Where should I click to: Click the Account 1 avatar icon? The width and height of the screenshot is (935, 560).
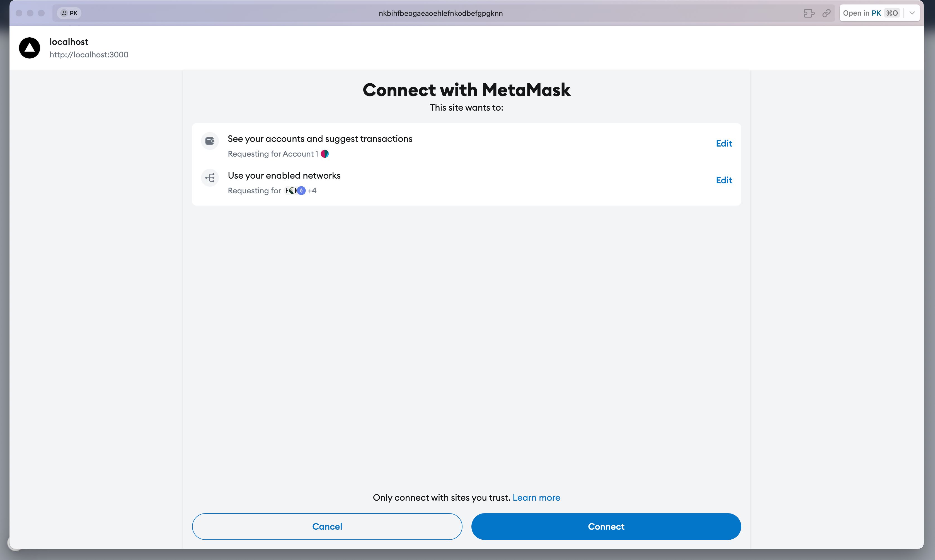click(324, 154)
